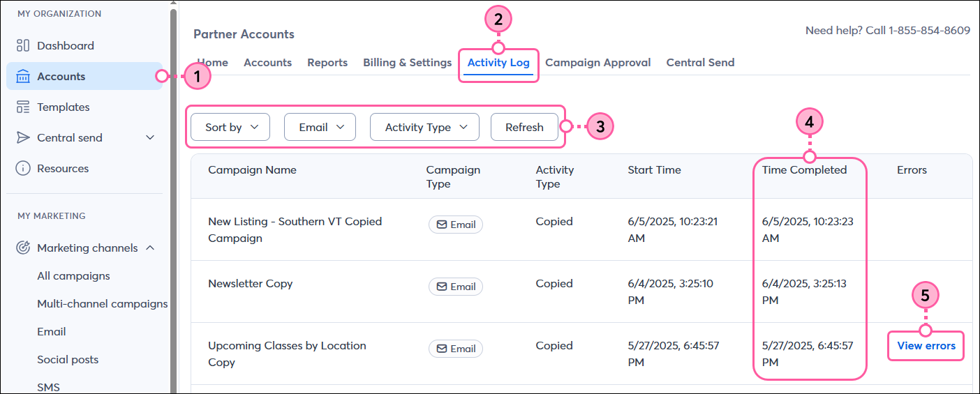This screenshot has height=394, width=980.
Task: Click the Dashboard icon in sidebar
Action: point(23,45)
